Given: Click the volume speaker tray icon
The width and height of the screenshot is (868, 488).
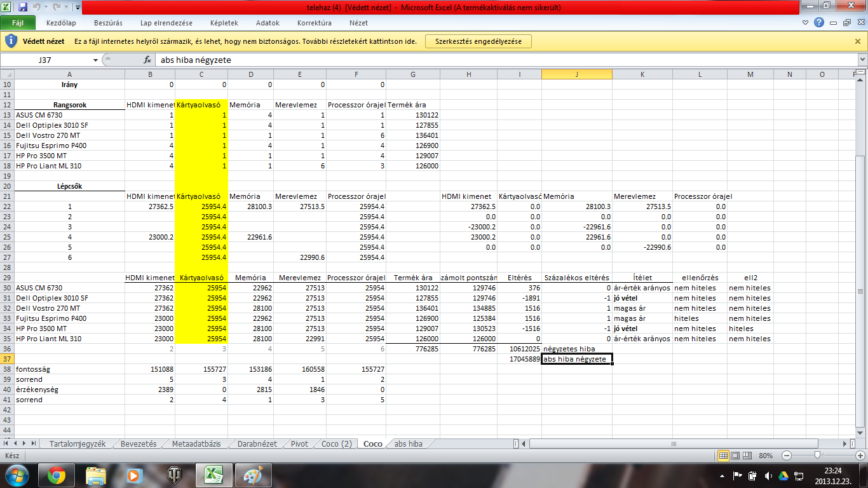Looking at the screenshot, I should [768, 475].
